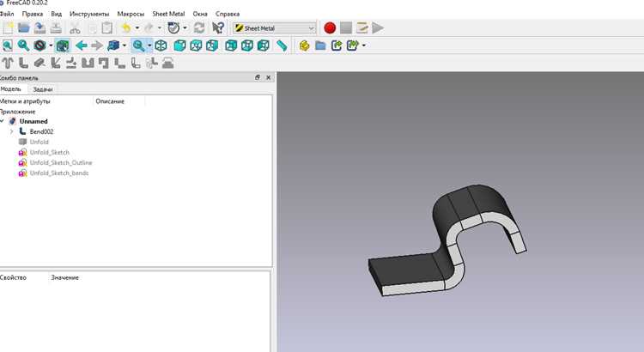
Task: Open the Макросы menu
Action: [x=131, y=14]
